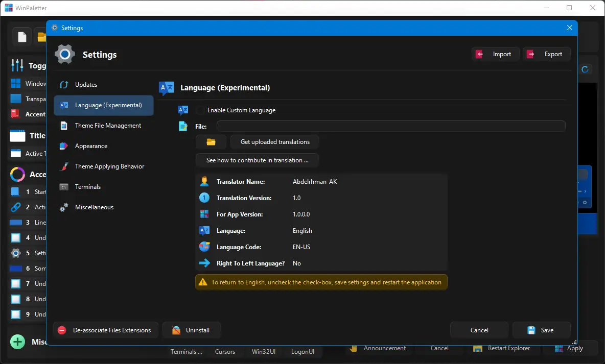This screenshot has height=364, width=605.
Task: Click the green plus icon in WinPaletter
Action: coord(17,342)
